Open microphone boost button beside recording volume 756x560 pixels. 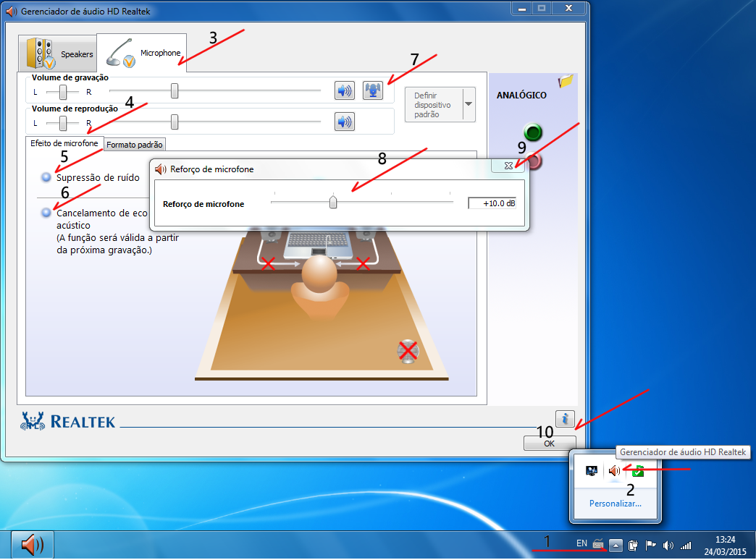373,90
